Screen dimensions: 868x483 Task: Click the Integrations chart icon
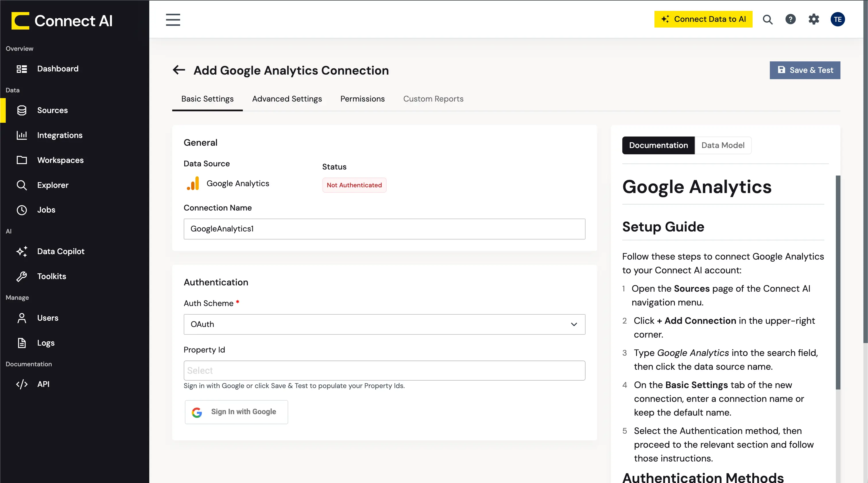22,135
